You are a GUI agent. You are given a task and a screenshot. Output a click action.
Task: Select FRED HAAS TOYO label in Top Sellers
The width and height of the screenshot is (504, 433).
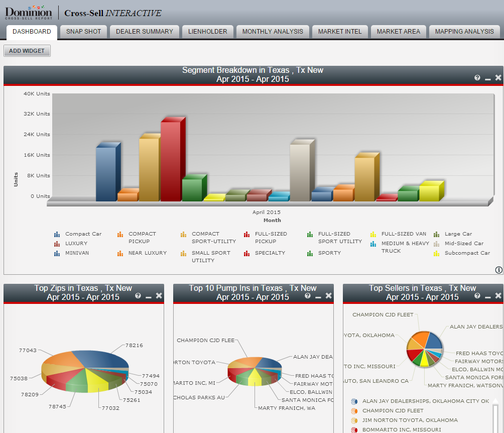479,353
